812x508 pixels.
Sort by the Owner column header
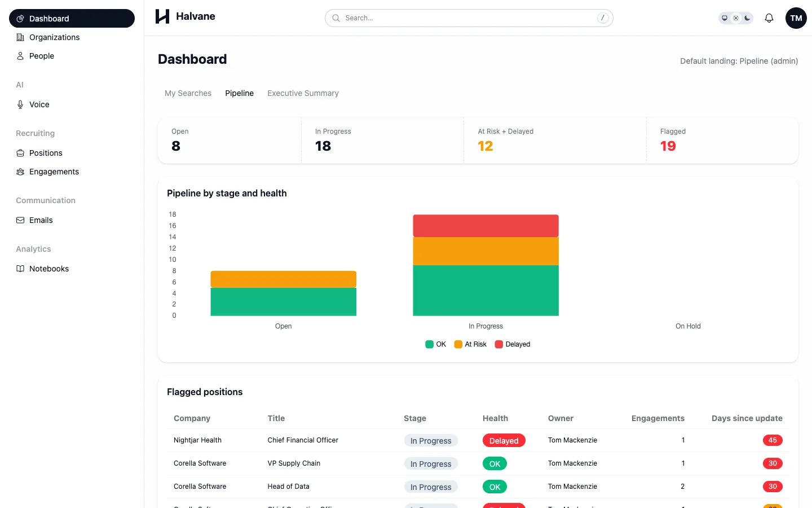click(561, 418)
